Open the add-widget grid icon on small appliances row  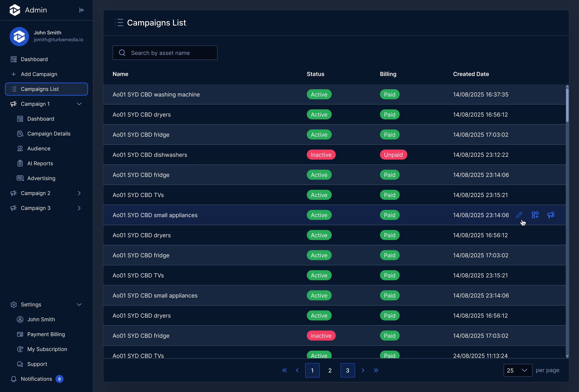[535, 215]
